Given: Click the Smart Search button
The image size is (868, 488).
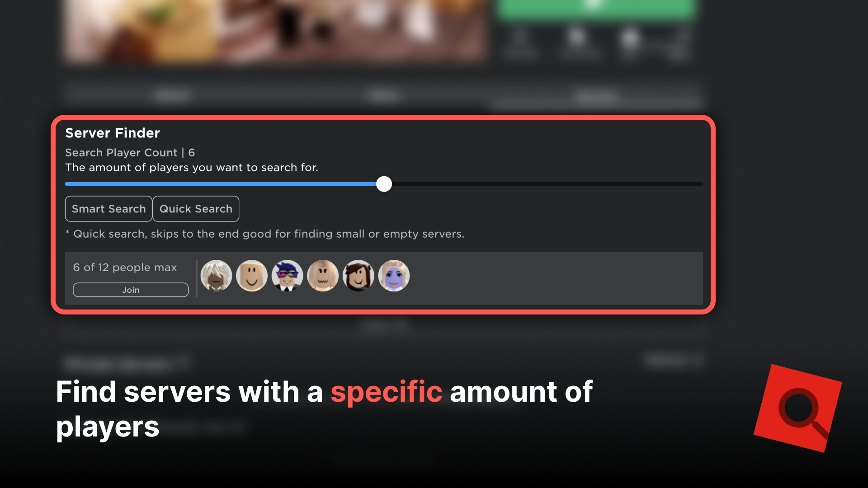Looking at the screenshot, I should pyautogui.click(x=108, y=209).
